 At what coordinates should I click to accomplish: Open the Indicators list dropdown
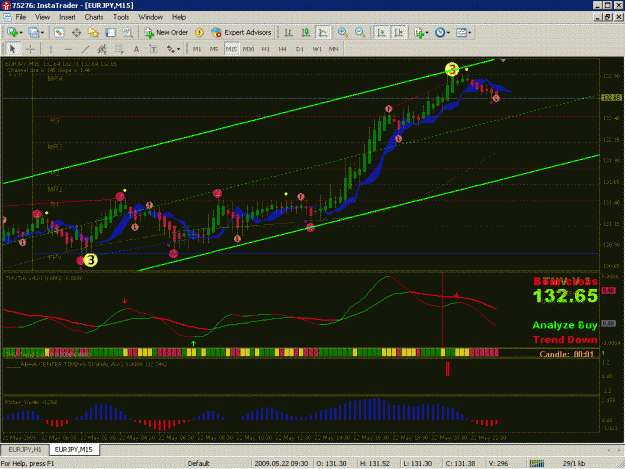tap(421, 33)
